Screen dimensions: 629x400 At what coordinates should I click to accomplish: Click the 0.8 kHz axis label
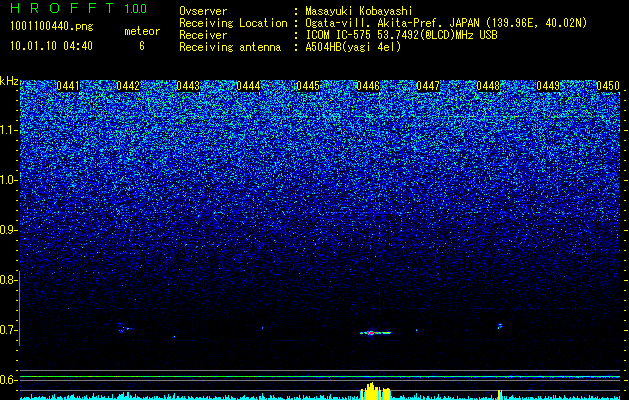[x=8, y=280]
